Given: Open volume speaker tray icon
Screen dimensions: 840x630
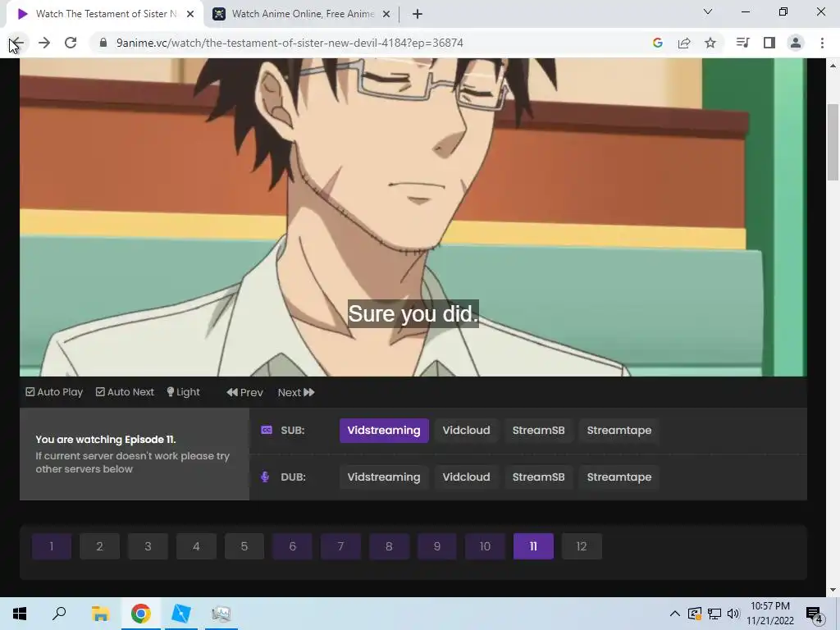Looking at the screenshot, I should click(x=733, y=614).
